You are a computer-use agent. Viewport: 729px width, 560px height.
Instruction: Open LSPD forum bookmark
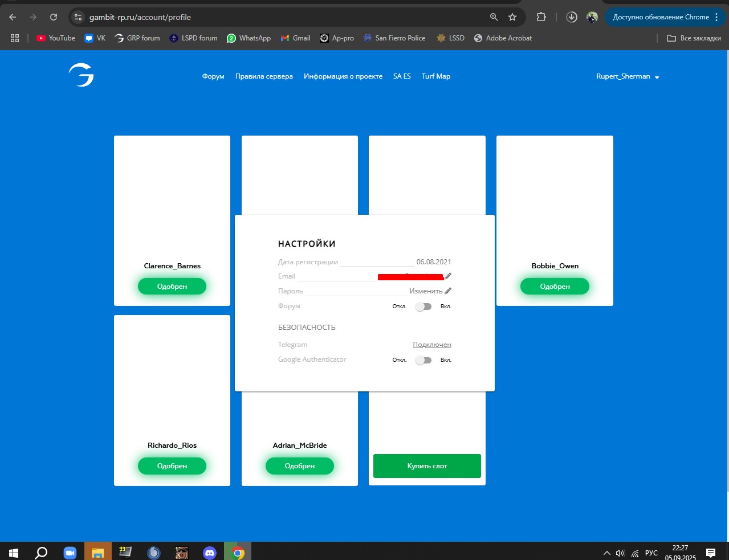[x=194, y=38]
